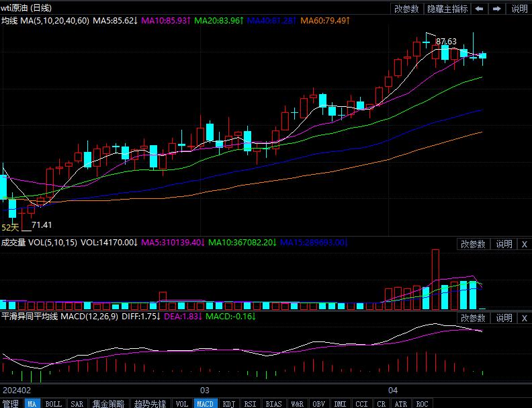Click the MA5:85.62 value label
The image size is (532, 408).
pos(115,21)
